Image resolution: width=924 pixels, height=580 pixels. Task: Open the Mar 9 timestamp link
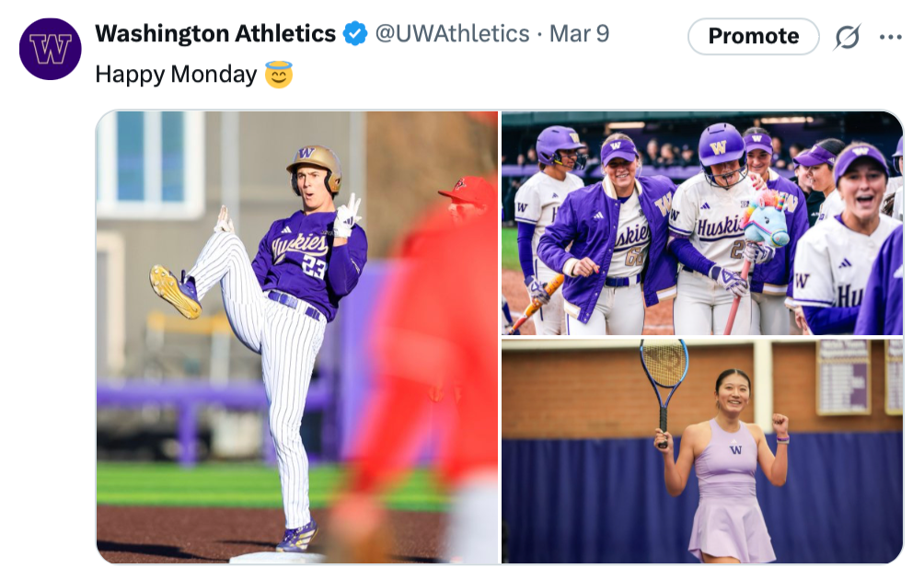pos(579,34)
